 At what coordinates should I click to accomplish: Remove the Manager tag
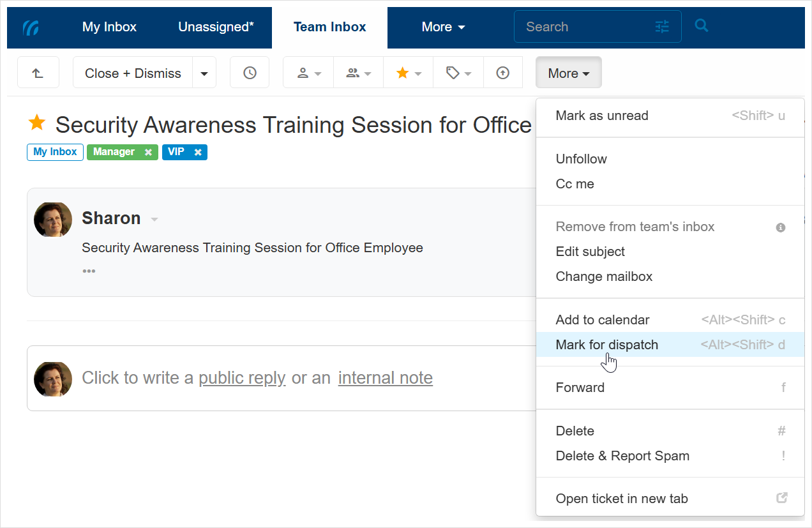click(x=148, y=153)
